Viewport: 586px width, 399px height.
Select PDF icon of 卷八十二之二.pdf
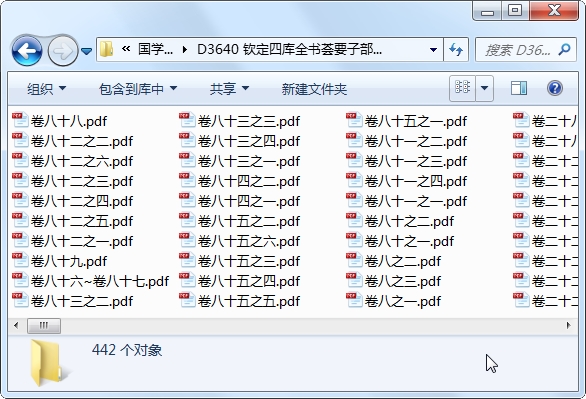(x=20, y=140)
